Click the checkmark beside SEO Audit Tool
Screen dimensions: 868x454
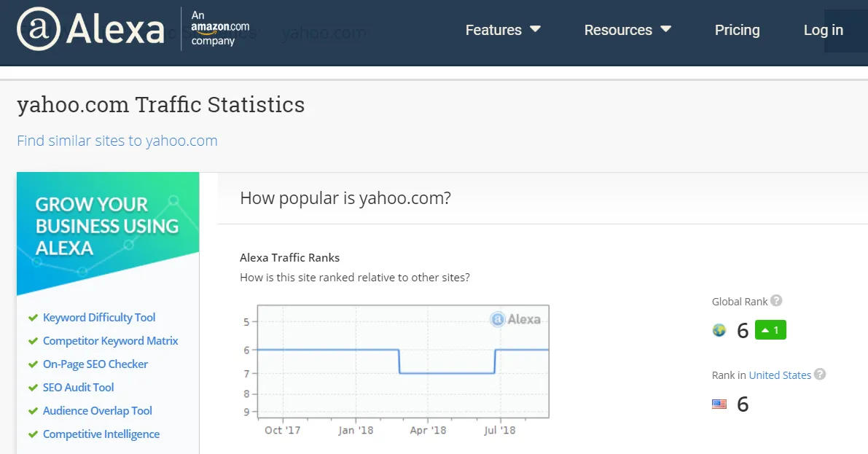coord(33,388)
